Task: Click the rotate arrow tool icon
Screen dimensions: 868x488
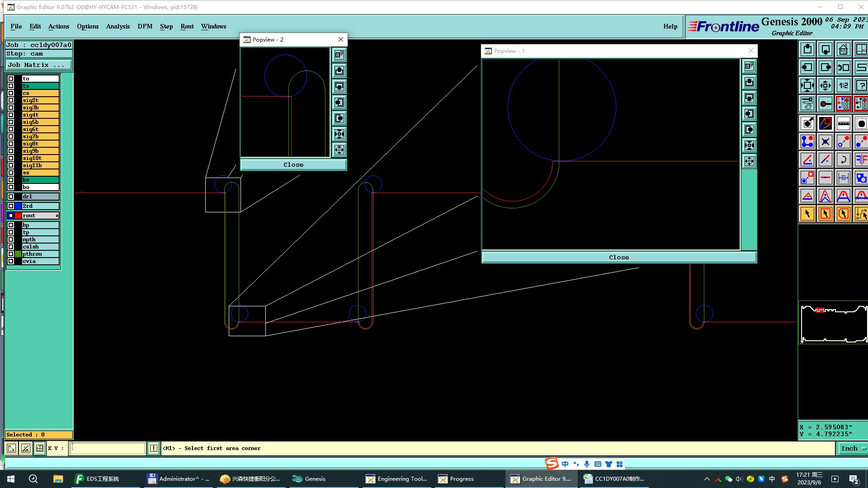Action: pyautogui.click(x=843, y=160)
